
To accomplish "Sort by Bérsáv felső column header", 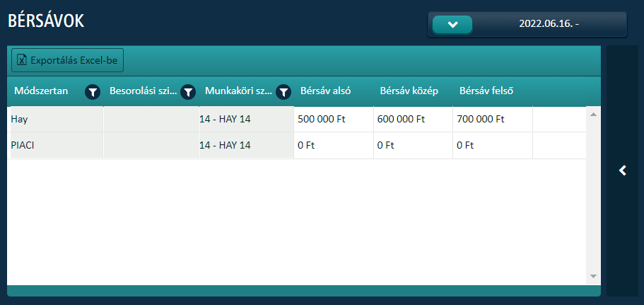I will (486, 91).
